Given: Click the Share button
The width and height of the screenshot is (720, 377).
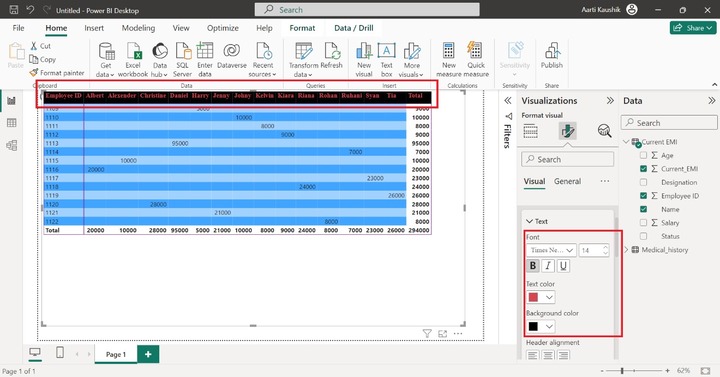Looking at the screenshot, I should point(693,28).
